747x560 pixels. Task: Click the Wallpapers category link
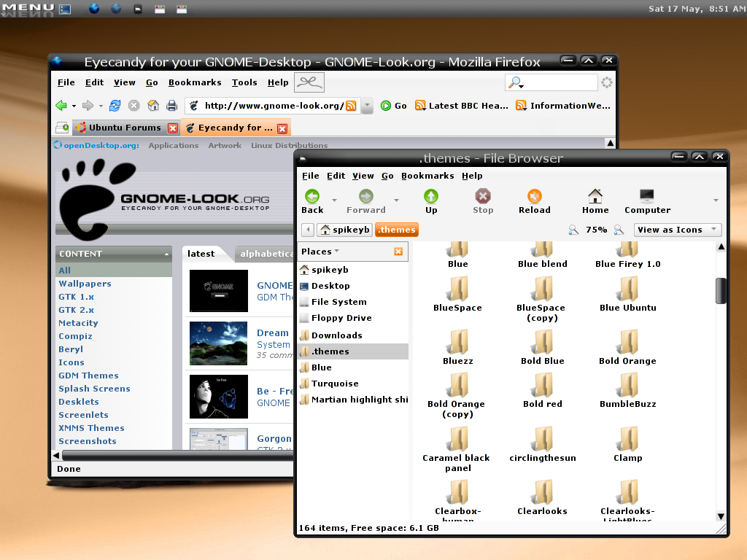85,284
